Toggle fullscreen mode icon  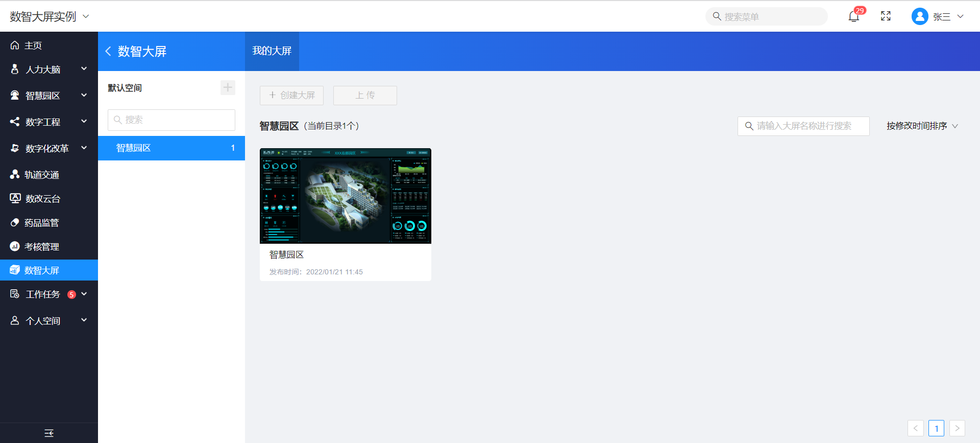coord(886,16)
